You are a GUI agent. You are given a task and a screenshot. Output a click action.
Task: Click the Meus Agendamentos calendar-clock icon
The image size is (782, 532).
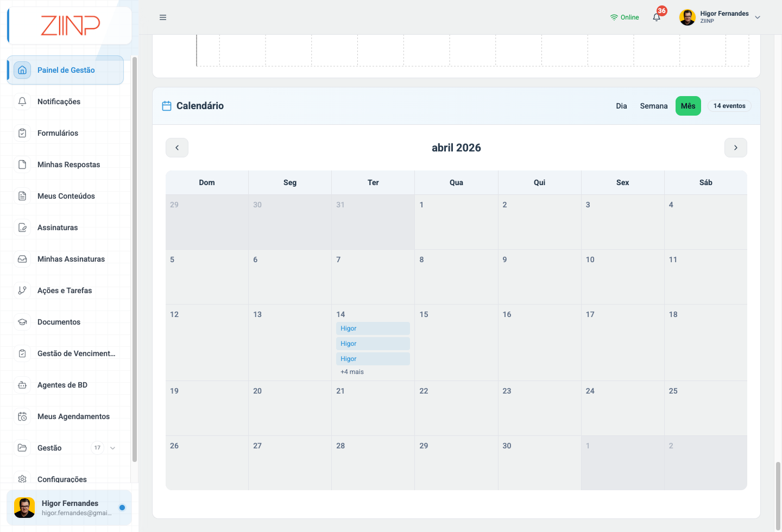(x=22, y=416)
